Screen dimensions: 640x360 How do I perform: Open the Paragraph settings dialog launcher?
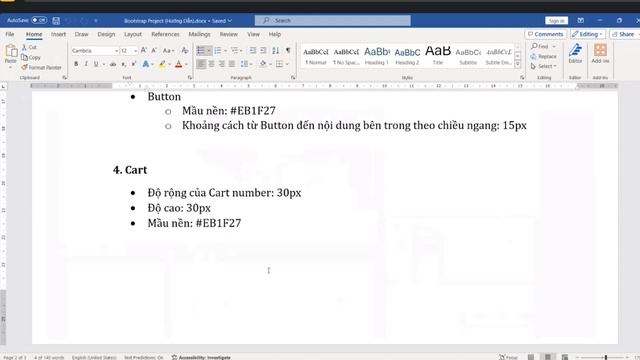click(293, 78)
